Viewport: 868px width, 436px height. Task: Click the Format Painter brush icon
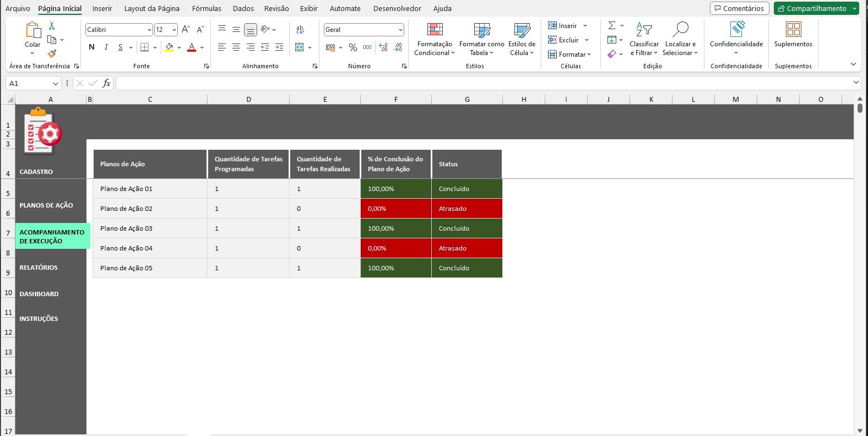point(52,54)
